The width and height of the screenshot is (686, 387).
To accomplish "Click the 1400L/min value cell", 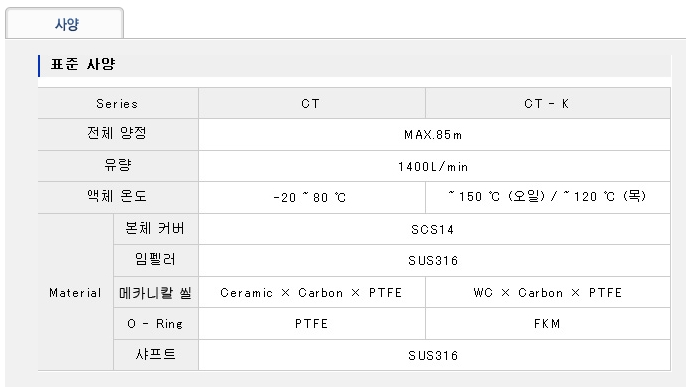I will click(434, 166).
